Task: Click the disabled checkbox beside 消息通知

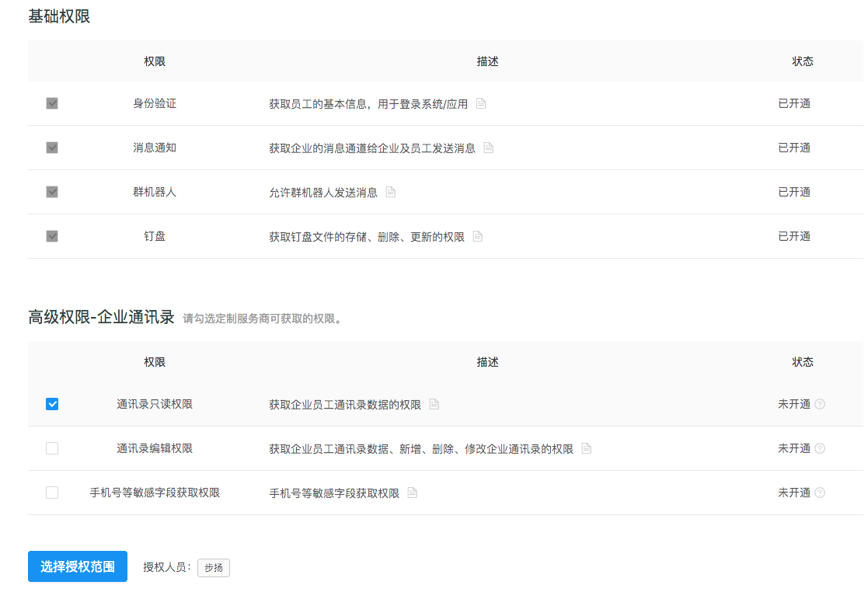Action: (51, 148)
